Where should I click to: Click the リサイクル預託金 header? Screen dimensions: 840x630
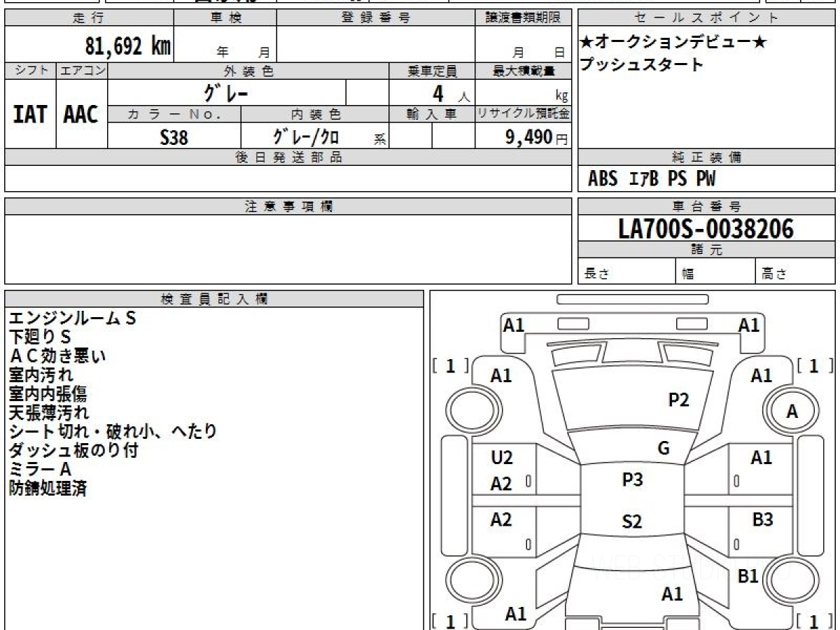click(523, 114)
